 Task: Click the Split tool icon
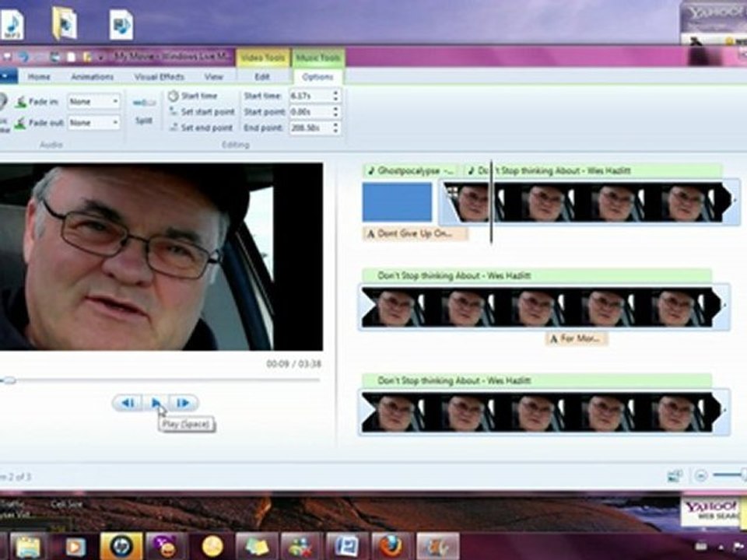tap(144, 103)
